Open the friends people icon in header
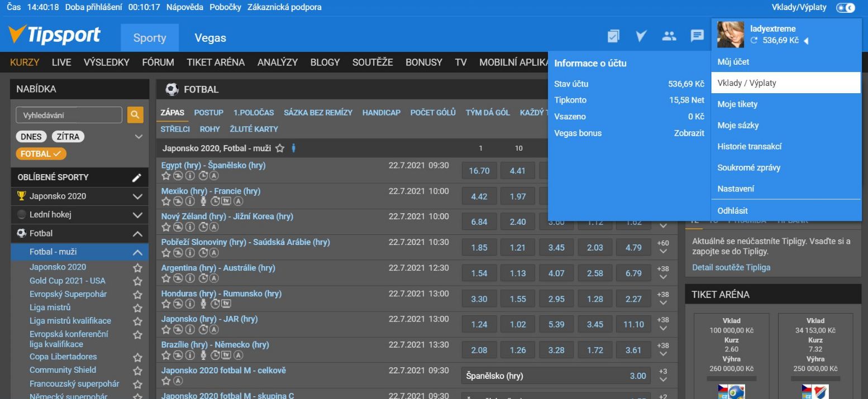868x399 pixels. point(669,36)
